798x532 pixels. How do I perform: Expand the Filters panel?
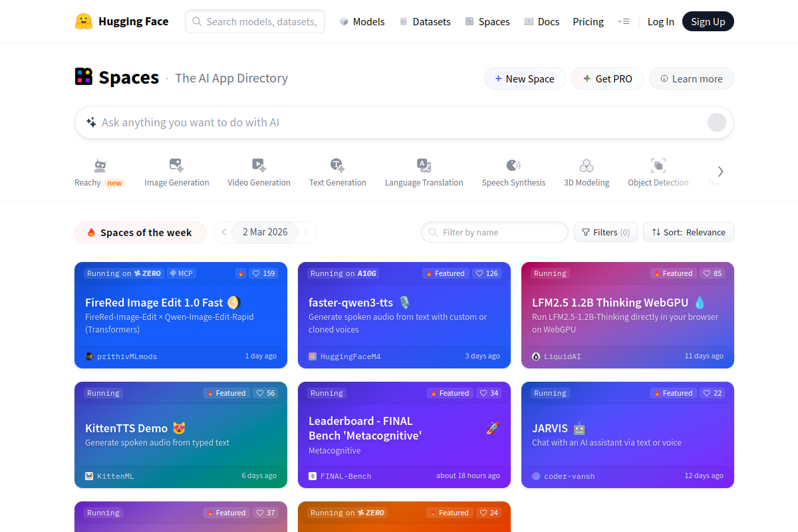605,232
